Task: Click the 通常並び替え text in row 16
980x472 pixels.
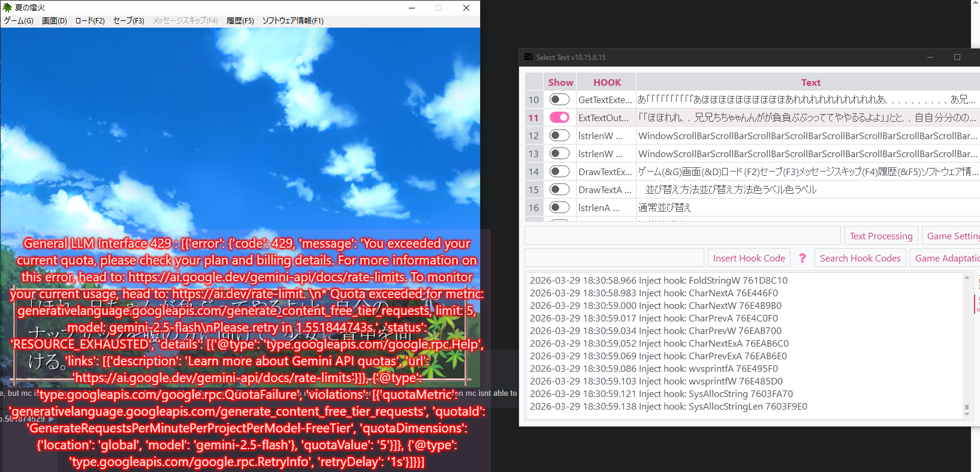Action: coord(665,208)
